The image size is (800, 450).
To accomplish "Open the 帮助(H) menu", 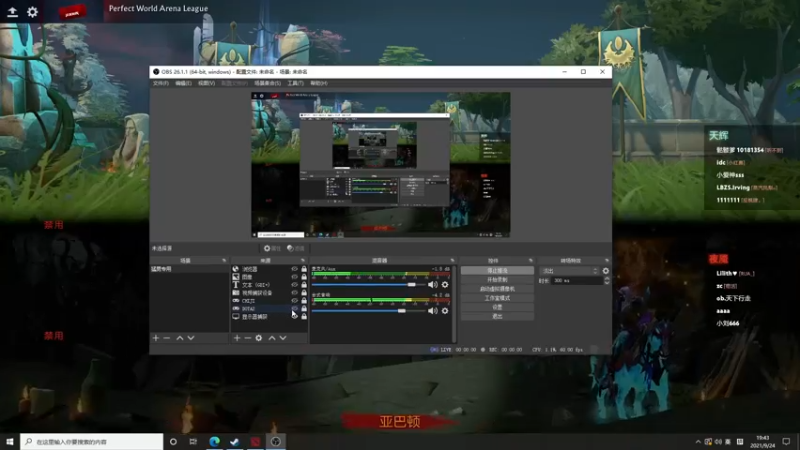I will tap(319, 83).
